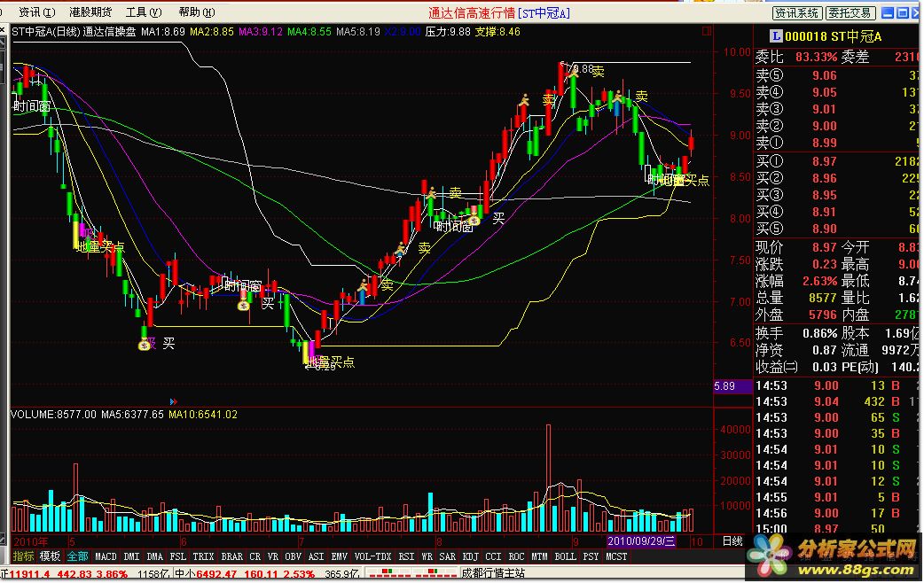Click the 11911.4 index value in status bar
The width and height of the screenshot is (924, 583).
click(29, 573)
